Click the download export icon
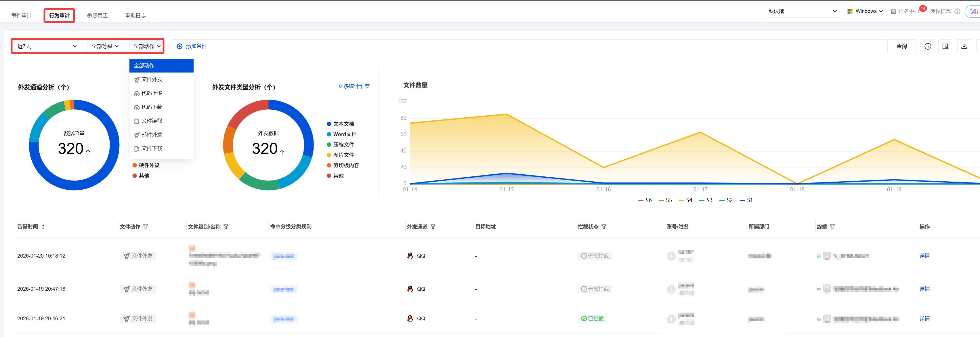 pos(964,46)
